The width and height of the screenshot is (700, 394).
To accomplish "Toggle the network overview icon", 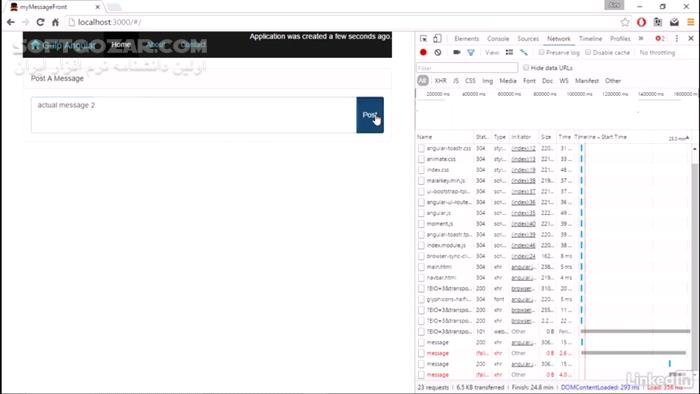I will point(524,53).
